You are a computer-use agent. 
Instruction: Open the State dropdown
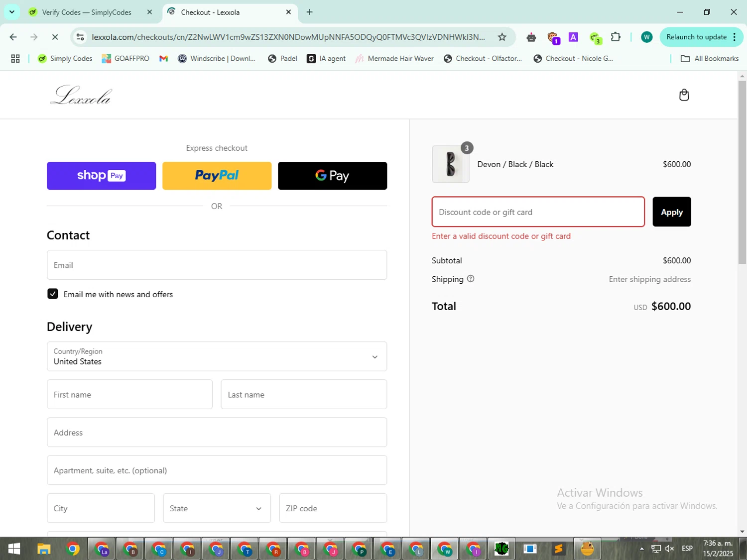217,508
